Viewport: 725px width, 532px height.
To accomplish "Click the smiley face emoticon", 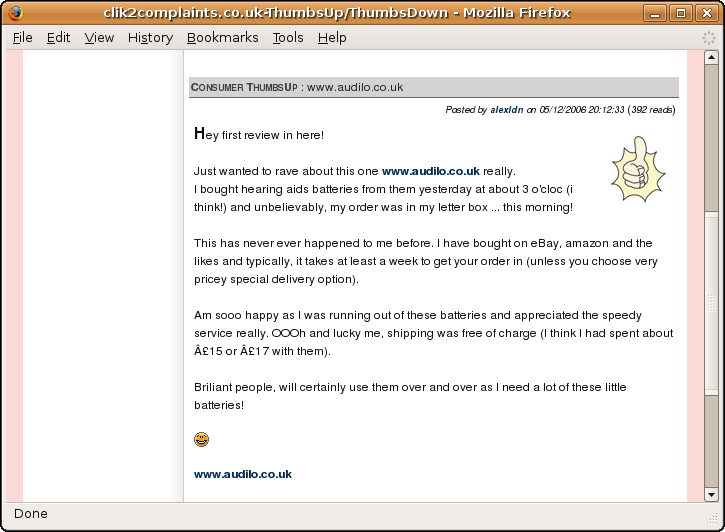I will click(201, 439).
